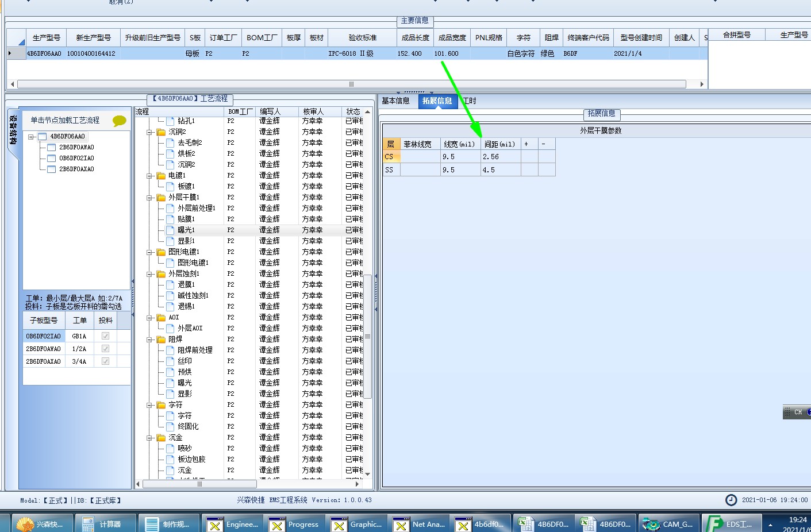The width and height of the screenshot is (811, 532).
Task: Open the 兴森快 taskbar app
Action: coord(44,524)
